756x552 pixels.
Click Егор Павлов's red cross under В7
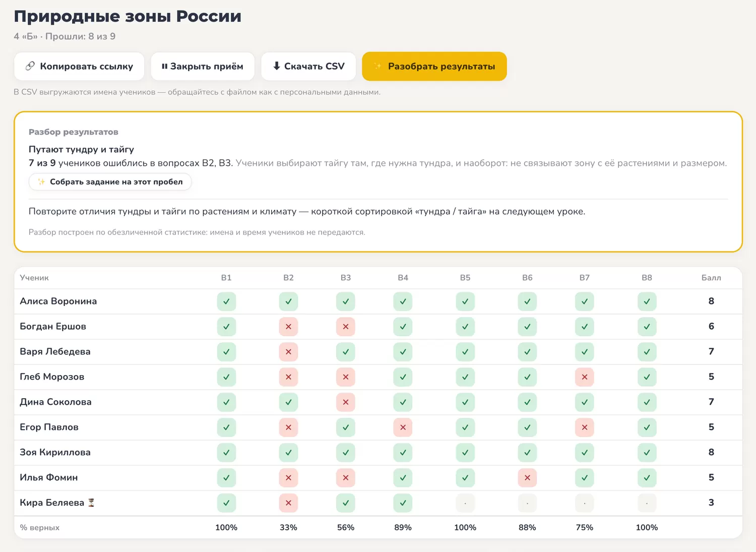point(585,427)
